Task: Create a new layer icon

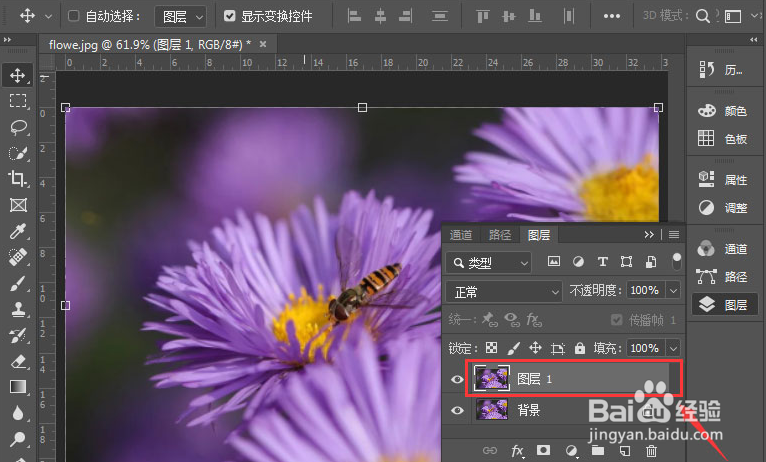Action: point(624,450)
